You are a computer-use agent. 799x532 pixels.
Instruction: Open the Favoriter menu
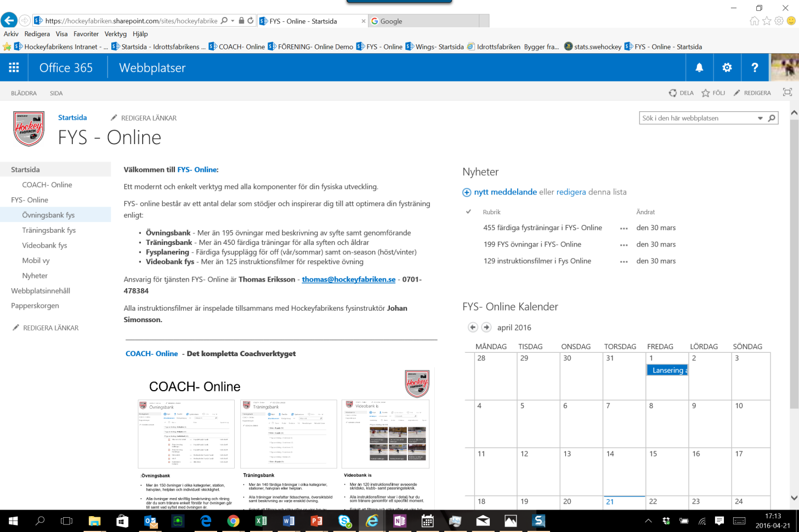pos(86,34)
